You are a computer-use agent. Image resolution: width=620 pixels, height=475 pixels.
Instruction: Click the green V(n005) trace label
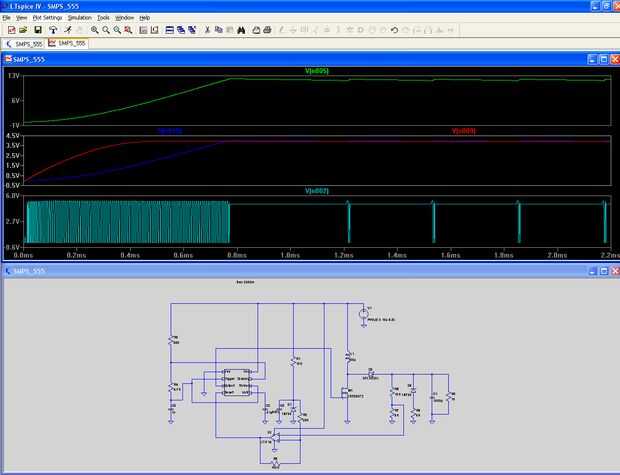click(x=316, y=71)
